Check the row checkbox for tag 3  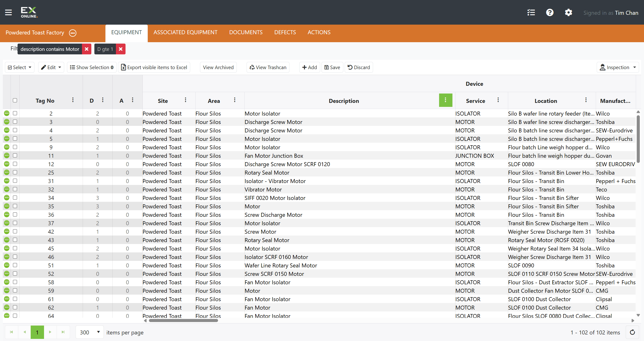pyautogui.click(x=15, y=122)
